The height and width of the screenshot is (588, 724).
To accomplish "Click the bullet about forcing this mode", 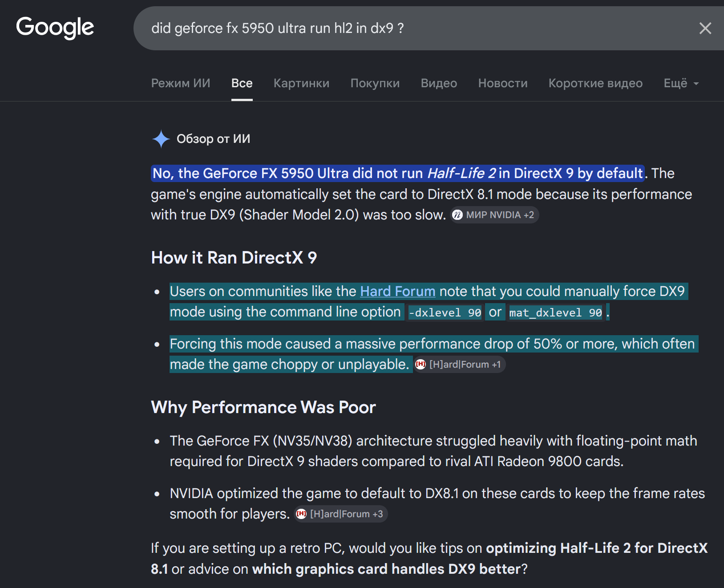I will 433,354.
